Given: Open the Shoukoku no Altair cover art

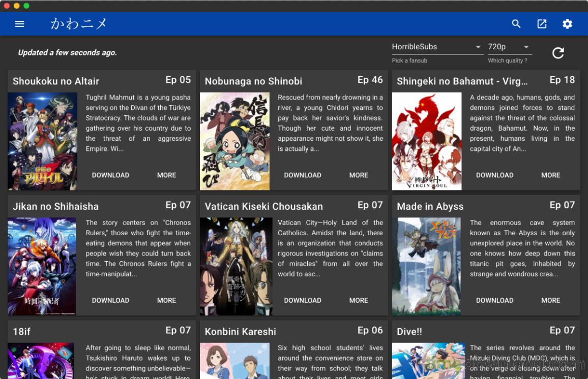Looking at the screenshot, I should [x=42, y=141].
